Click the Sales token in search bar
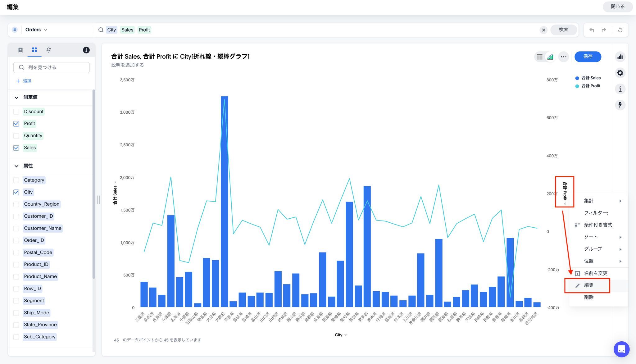The width and height of the screenshot is (636, 364). (127, 30)
